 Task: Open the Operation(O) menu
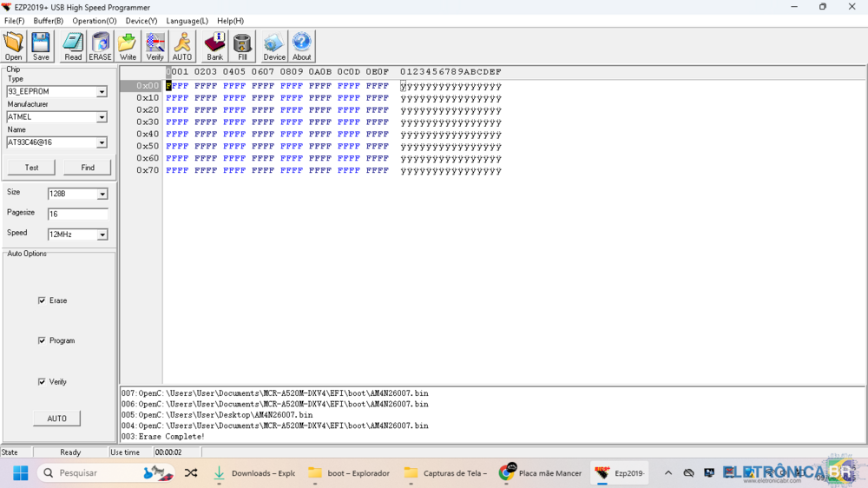[x=94, y=21]
